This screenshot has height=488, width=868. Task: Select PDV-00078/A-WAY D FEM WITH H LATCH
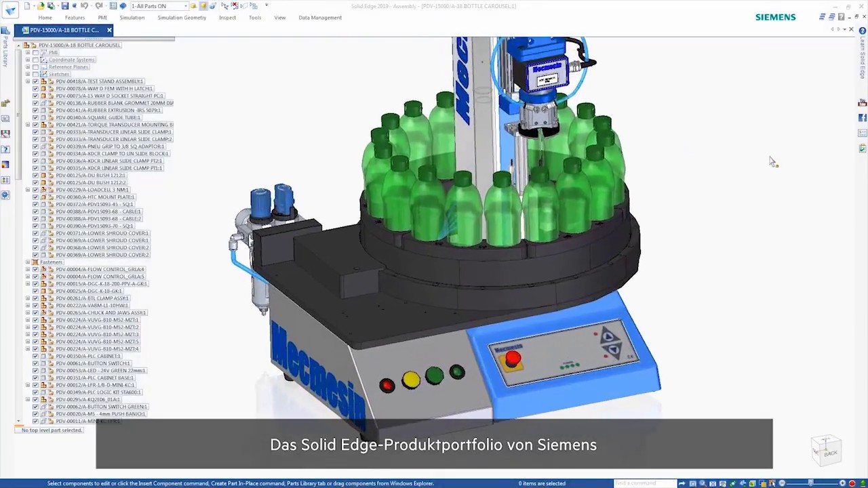[x=104, y=89]
